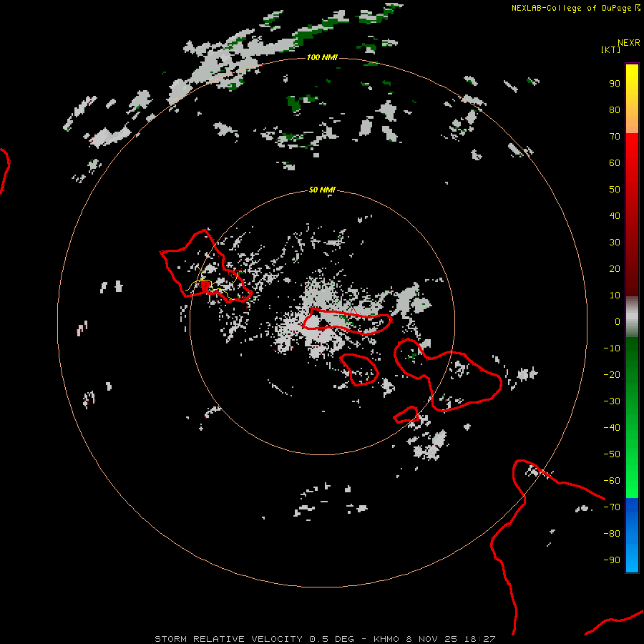Select the 50 NMI range ring label

pos(322,190)
